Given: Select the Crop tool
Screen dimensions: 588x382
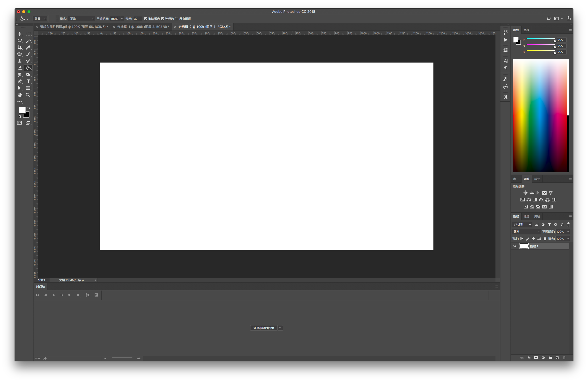Looking at the screenshot, I should 20,47.
